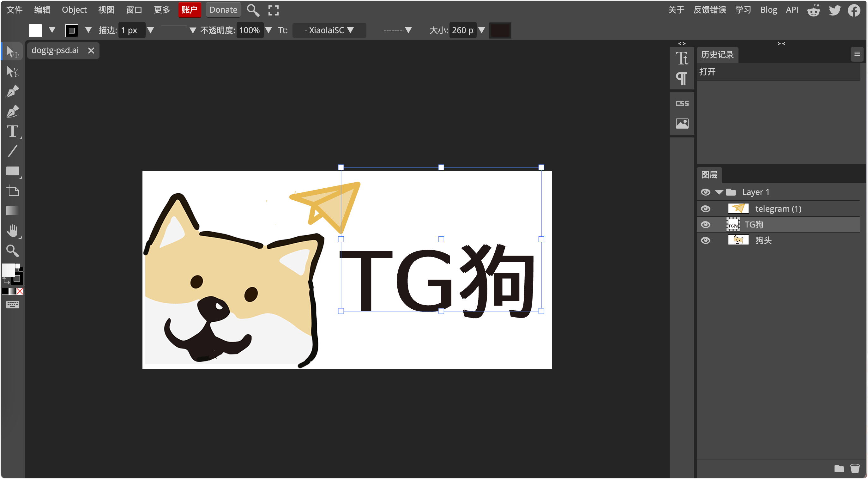Open the Blog link
Screen dimensions: 868x479
pyautogui.click(x=768, y=10)
